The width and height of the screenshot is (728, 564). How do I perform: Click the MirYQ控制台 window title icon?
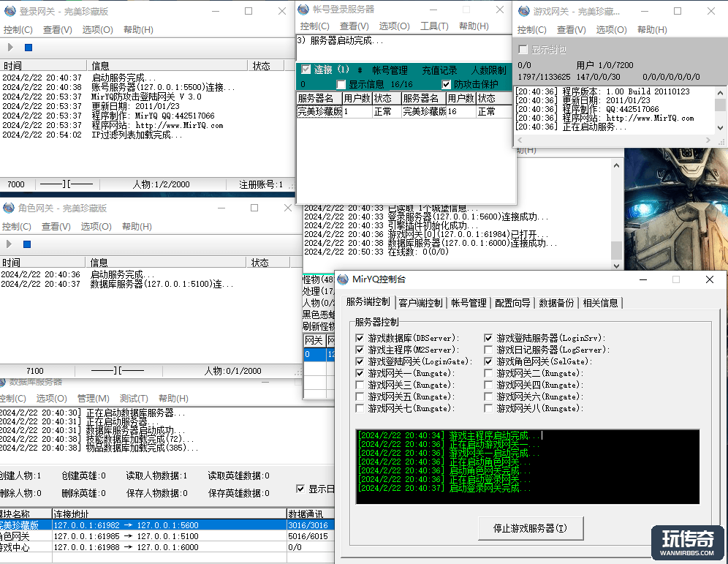click(343, 279)
